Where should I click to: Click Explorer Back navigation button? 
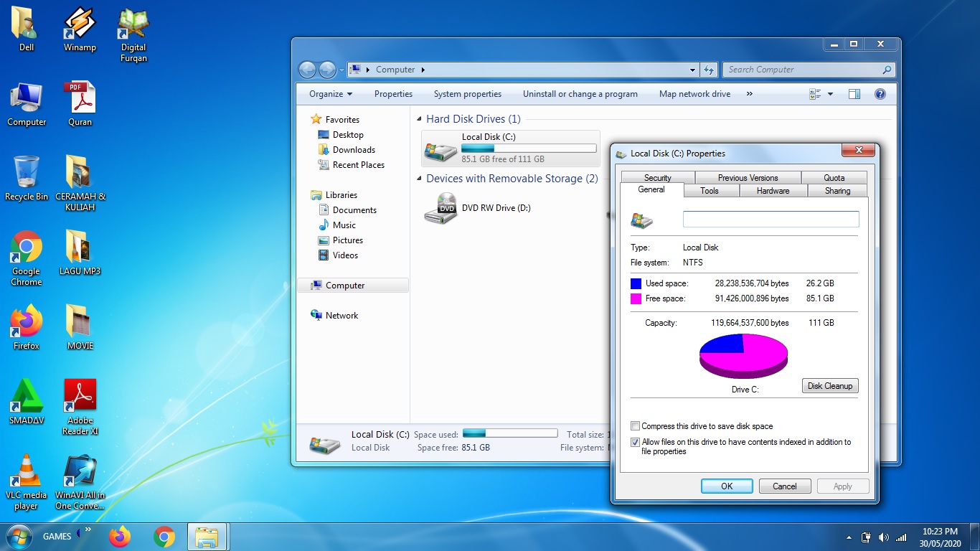coord(307,70)
